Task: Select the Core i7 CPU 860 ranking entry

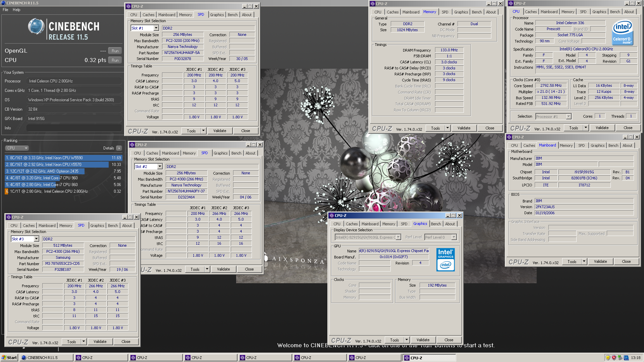Action: point(64,185)
